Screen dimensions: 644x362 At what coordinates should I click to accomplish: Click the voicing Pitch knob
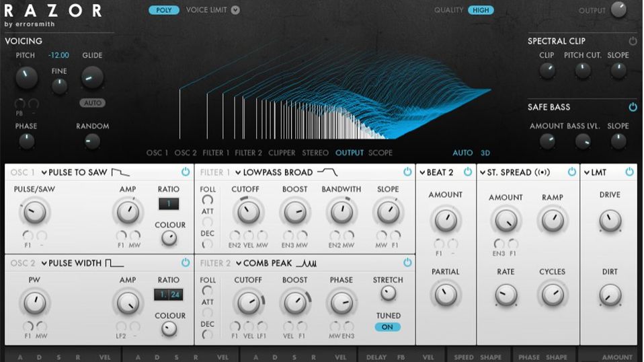click(x=26, y=77)
